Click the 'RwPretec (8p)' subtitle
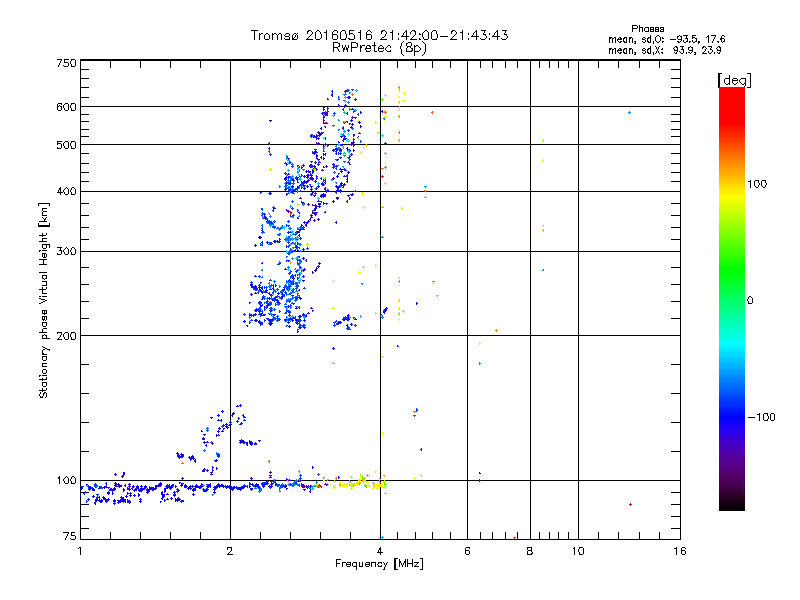Viewport: 800px width, 600px height. (379, 48)
